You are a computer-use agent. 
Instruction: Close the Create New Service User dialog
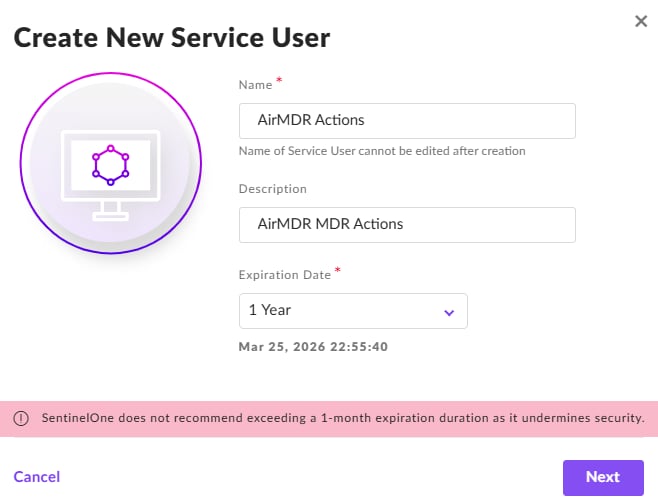641,21
